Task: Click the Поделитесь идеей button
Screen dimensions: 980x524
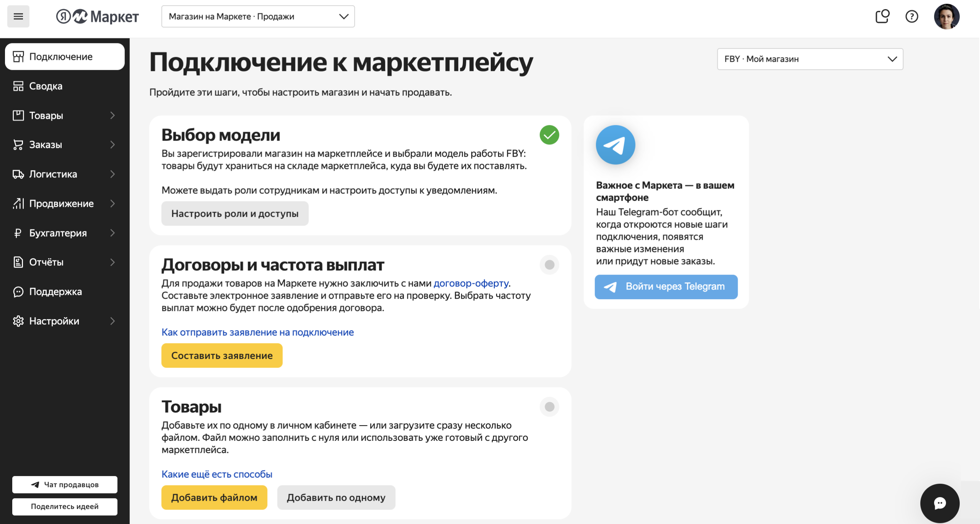Action: click(65, 506)
